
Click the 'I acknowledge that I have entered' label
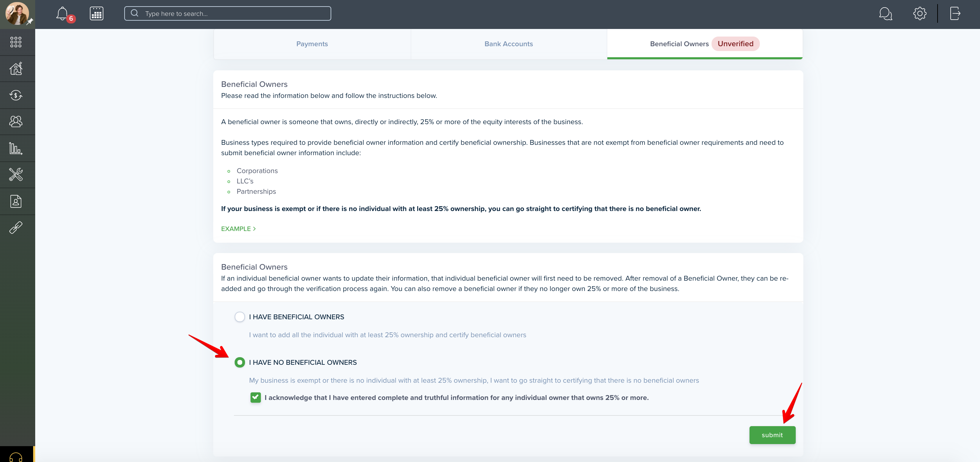click(457, 398)
